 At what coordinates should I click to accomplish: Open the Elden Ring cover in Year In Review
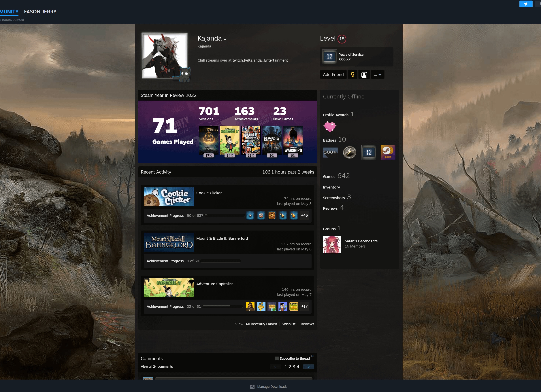tap(209, 140)
